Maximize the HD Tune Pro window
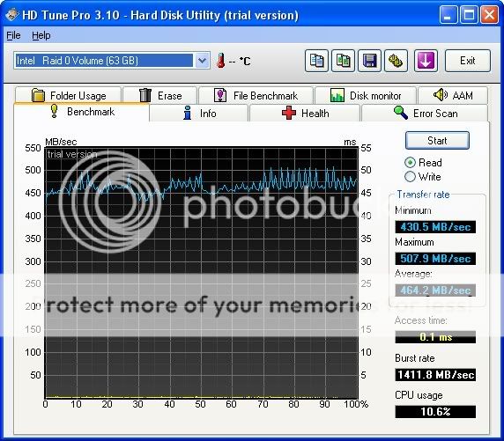The image size is (504, 441). 469,15
